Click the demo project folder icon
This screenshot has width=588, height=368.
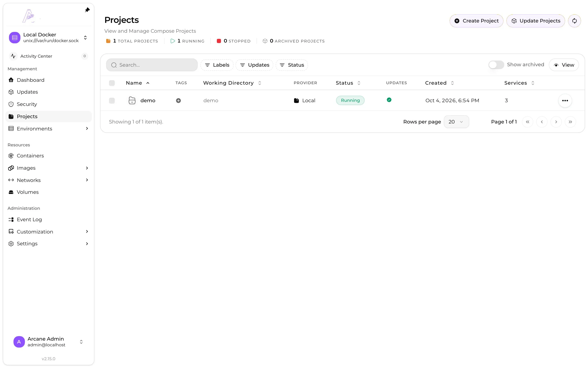coord(132,101)
